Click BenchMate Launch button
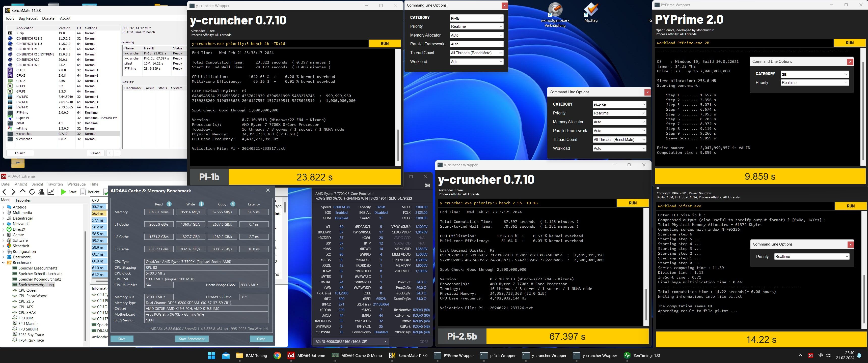Viewport: 868px width, 363px height. (20, 153)
